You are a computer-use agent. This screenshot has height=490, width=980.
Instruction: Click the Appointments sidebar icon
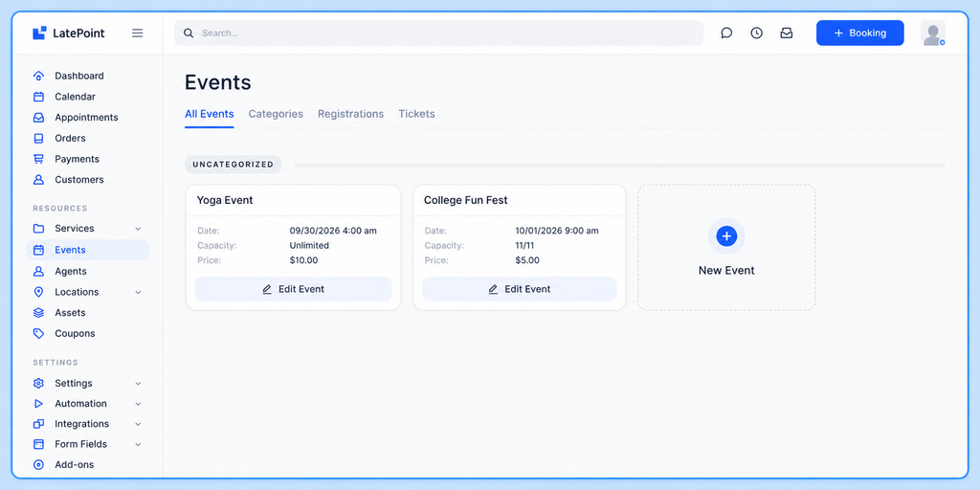pos(38,118)
